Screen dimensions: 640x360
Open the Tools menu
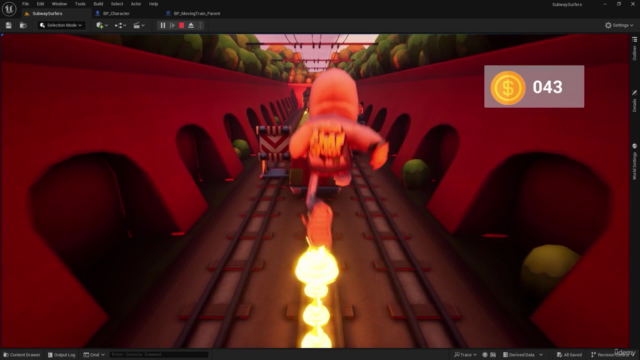click(80, 4)
